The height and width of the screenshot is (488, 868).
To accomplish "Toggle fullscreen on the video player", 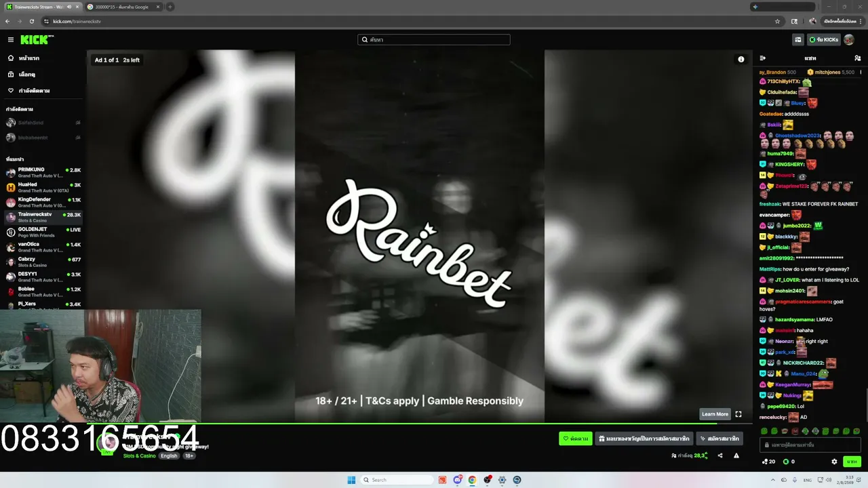I will pyautogui.click(x=738, y=414).
